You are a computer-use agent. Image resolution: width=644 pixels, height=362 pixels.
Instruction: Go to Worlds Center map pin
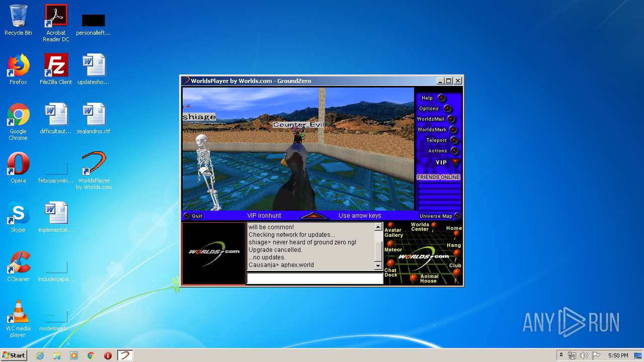click(x=434, y=225)
